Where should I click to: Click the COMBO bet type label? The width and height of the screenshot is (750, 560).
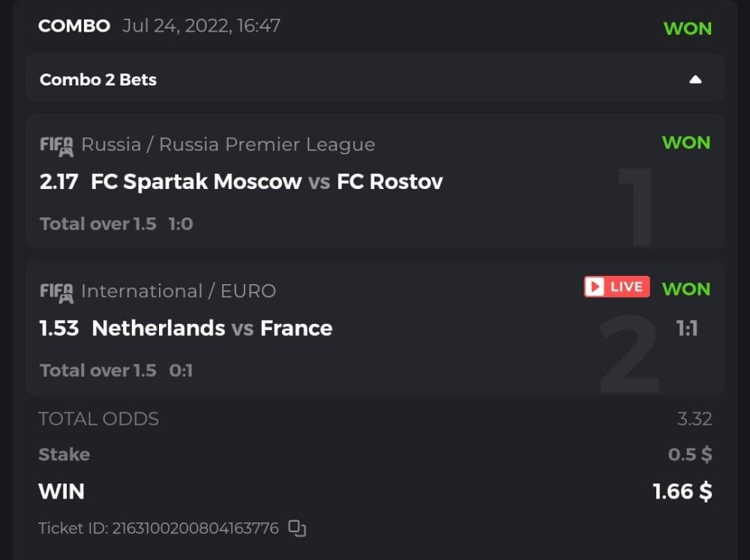74,26
